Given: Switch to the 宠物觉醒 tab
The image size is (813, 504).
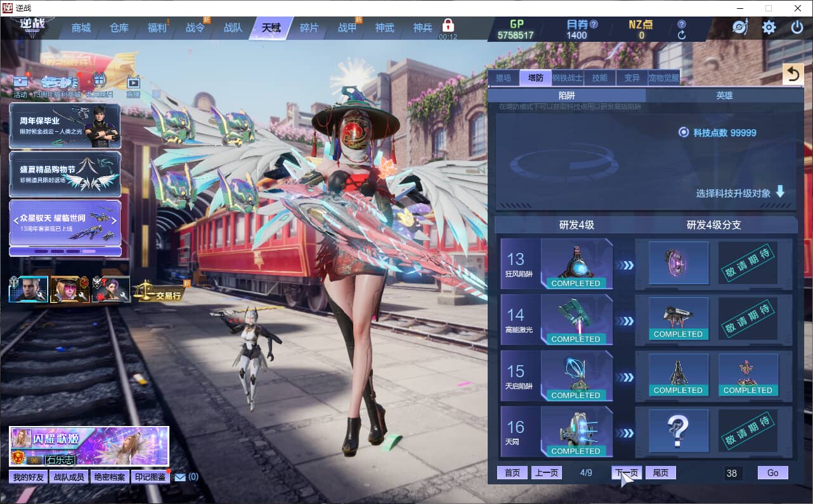Looking at the screenshot, I should tap(664, 78).
